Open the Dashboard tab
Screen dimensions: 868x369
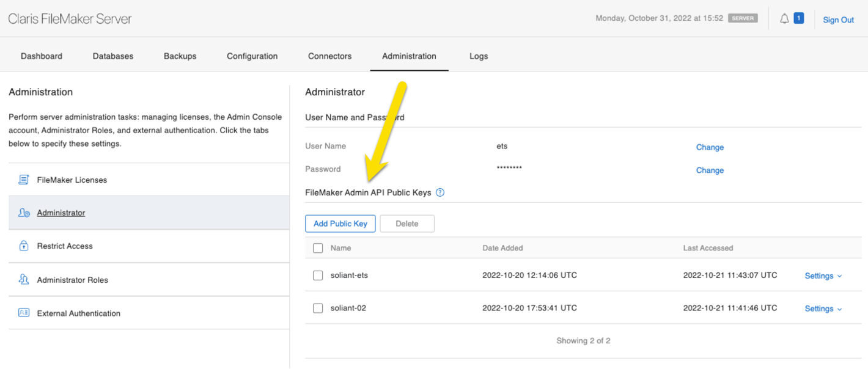pos(42,56)
